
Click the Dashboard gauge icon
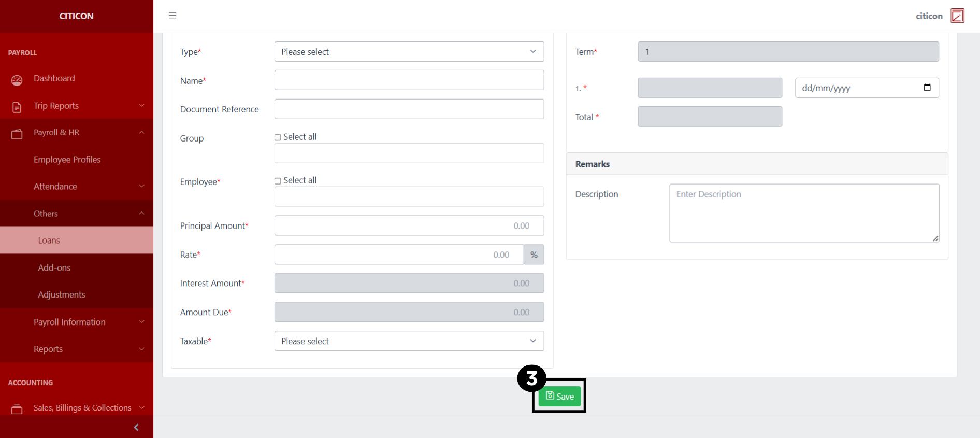pos(17,80)
